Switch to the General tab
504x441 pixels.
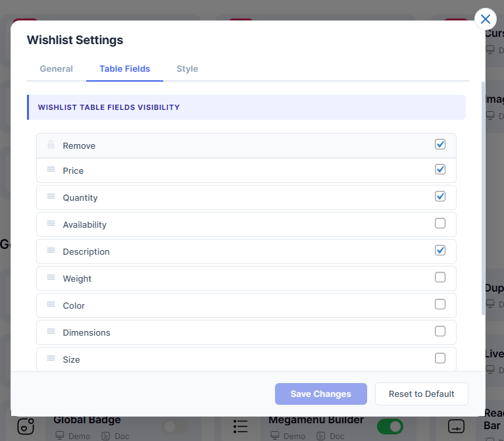tap(57, 68)
